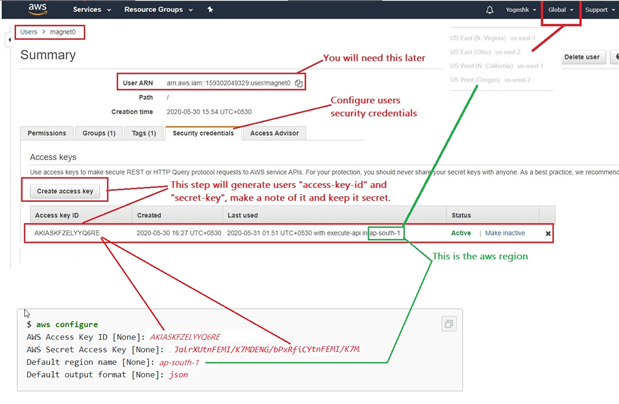The height and width of the screenshot is (404, 619).
Task: Switch to the Tags (1) tab
Action: (x=144, y=133)
